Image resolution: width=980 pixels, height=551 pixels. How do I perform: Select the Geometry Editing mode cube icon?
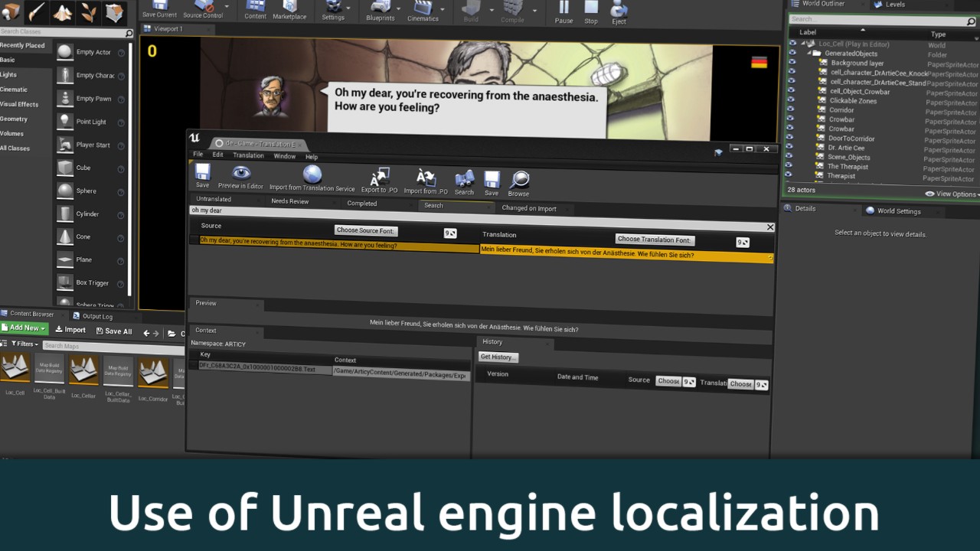114,11
